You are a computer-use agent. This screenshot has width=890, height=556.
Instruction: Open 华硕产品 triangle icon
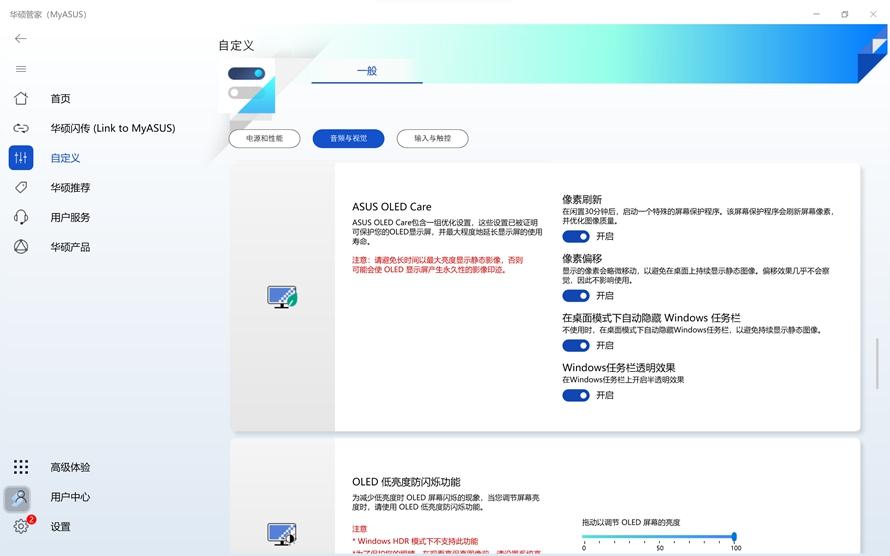[x=20, y=247]
